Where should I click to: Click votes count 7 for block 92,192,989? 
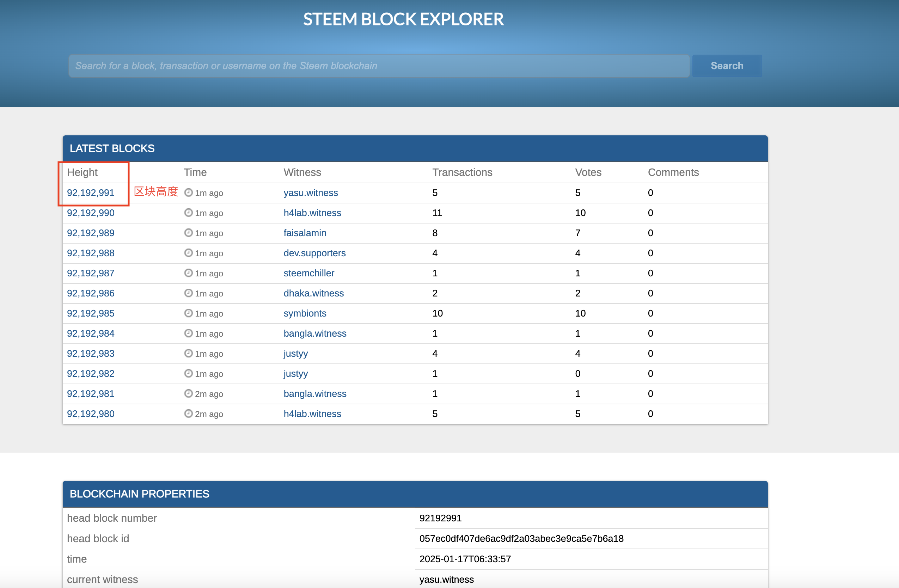tap(577, 233)
